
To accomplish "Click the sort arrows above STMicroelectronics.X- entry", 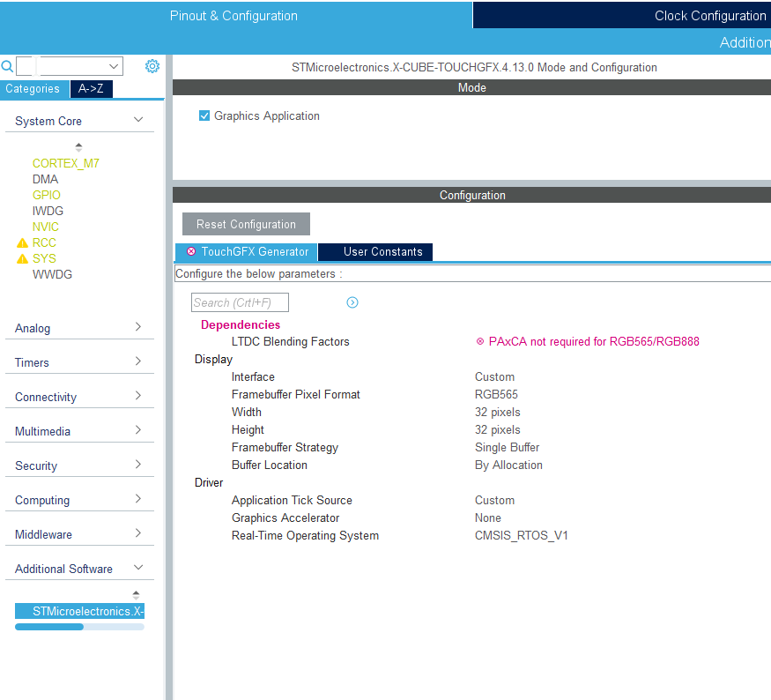I will pos(137,594).
